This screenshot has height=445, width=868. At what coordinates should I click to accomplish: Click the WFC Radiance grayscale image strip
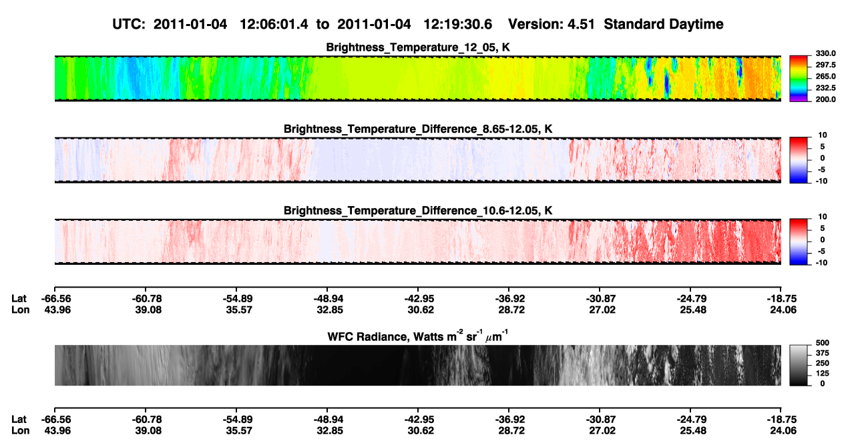(417, 365)
